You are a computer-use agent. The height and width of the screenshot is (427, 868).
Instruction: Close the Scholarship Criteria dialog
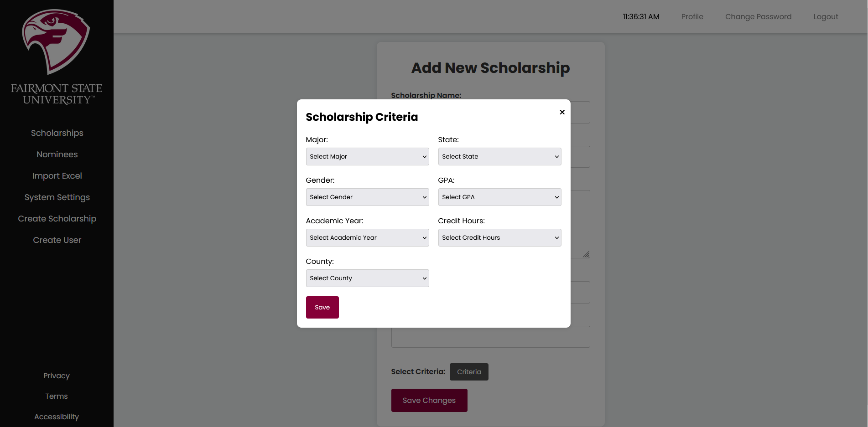coord(562,112)
